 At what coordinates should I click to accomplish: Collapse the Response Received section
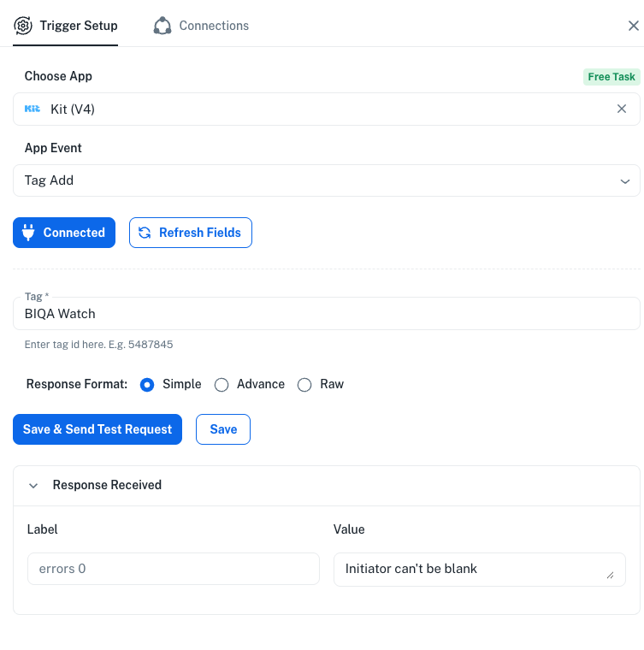34,485
